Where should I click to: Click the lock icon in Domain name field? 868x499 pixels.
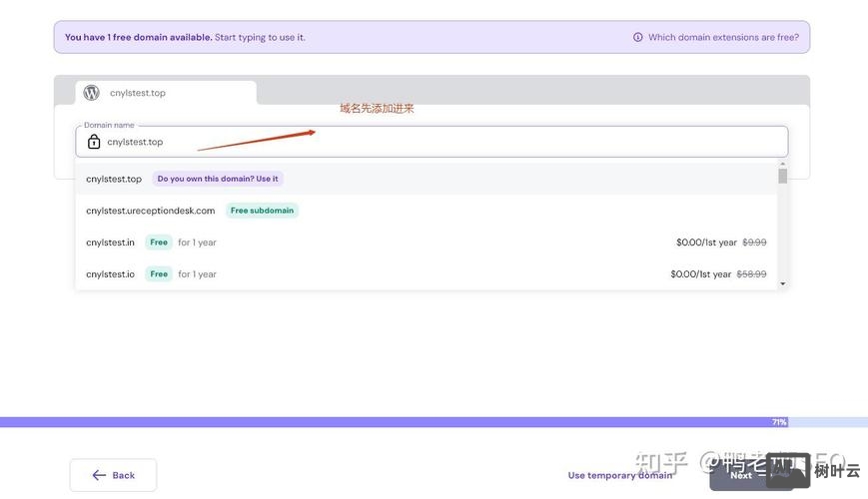pos(94,142)
